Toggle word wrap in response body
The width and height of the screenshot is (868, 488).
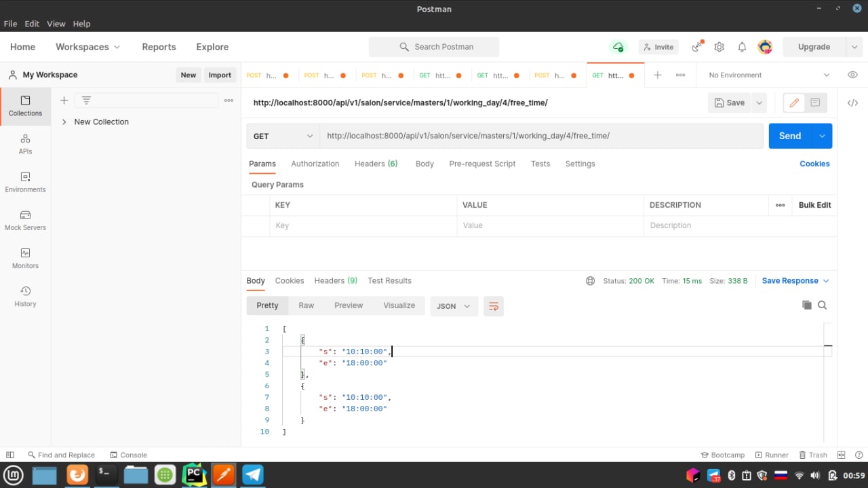(494, 306)
